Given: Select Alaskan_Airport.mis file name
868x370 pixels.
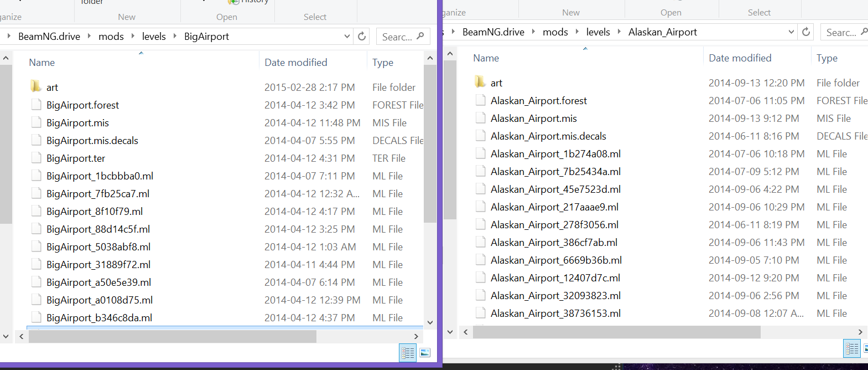Looking at the screenshot, I should click(x=534, y=119).
